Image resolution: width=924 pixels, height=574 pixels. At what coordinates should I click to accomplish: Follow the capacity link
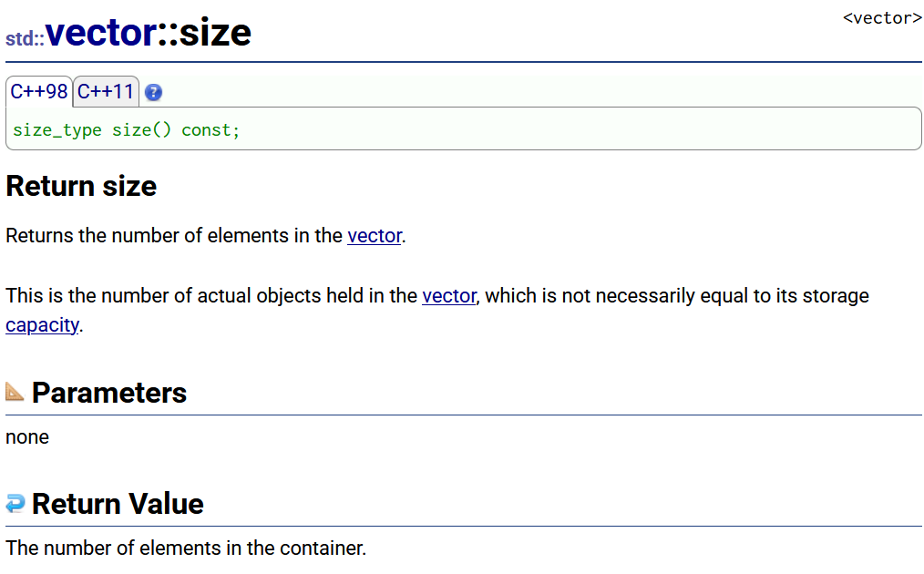[x=42, y=325]
